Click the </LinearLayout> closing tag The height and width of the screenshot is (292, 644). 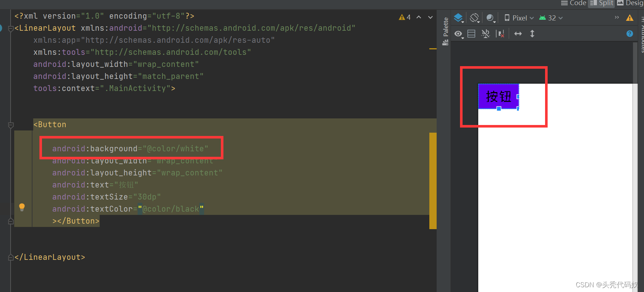point(50,257)
